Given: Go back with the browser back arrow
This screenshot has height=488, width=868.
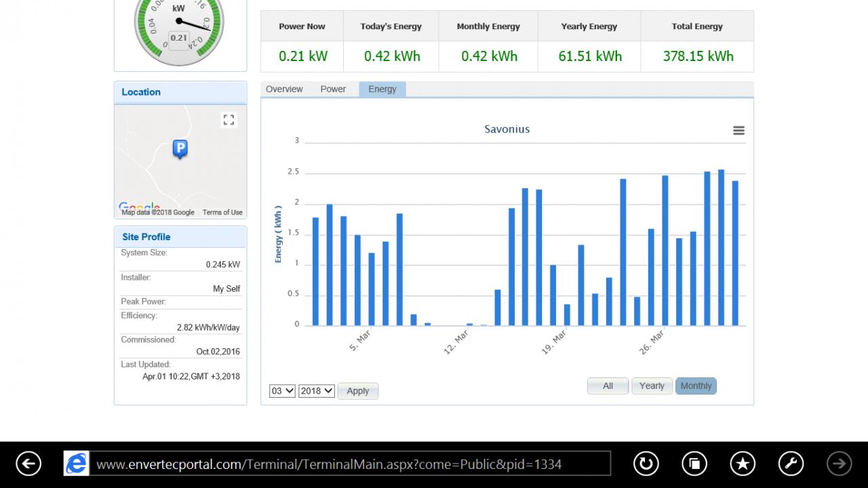Looking at the screenshot, I should click(x=28, y=464).
